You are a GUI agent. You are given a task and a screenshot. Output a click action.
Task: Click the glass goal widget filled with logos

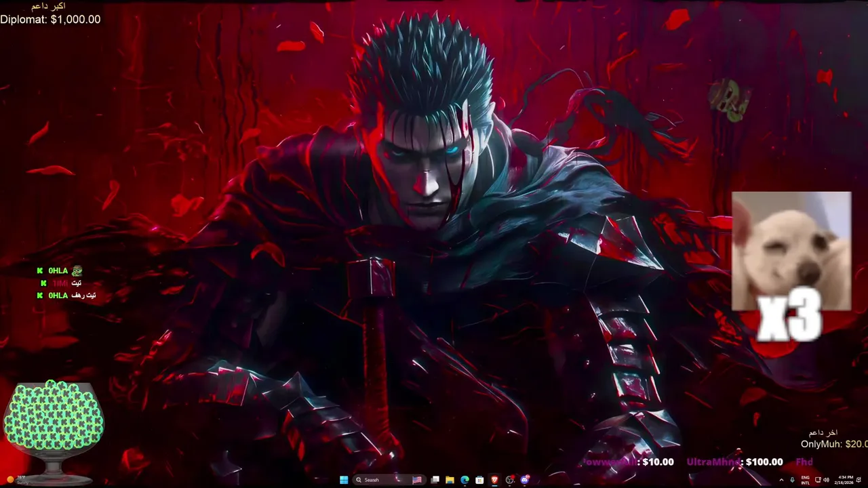pyautogui.click(x=54, y=432)
